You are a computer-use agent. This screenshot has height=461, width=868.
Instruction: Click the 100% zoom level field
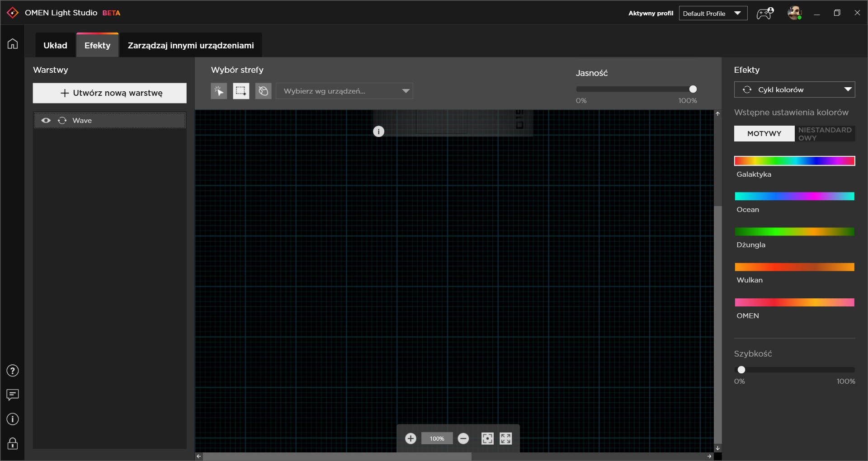(437, 438)
